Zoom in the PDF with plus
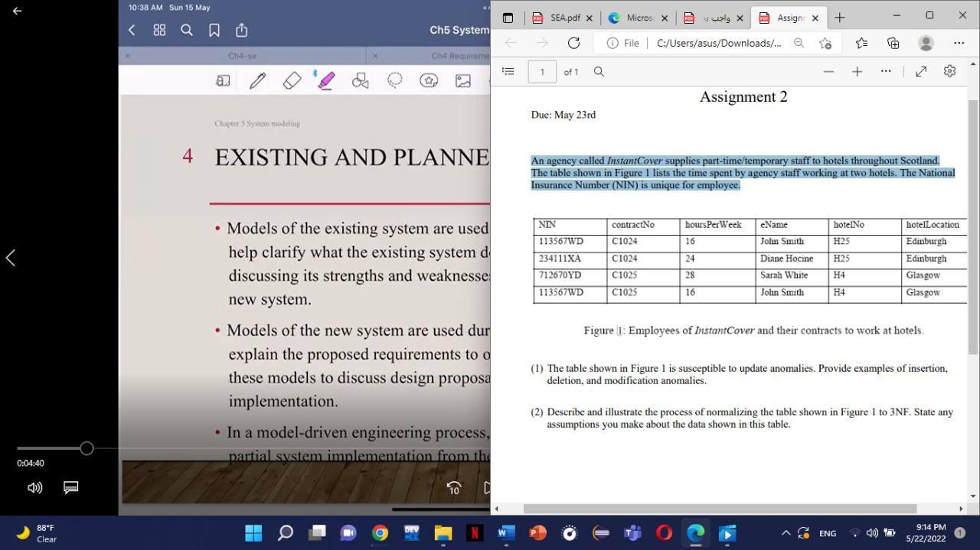The height and width of the screenshot is (550, 980). 857,71
